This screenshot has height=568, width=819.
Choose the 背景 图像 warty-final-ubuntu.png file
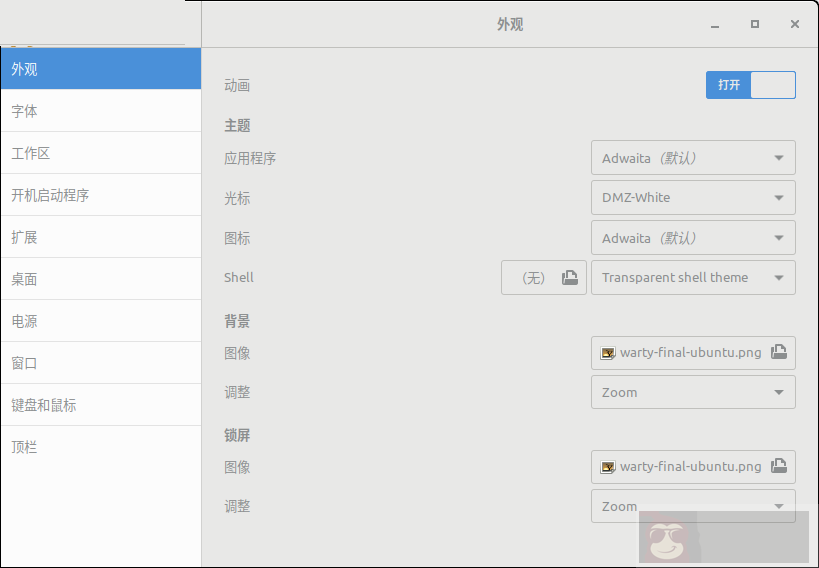click(693, 353)
